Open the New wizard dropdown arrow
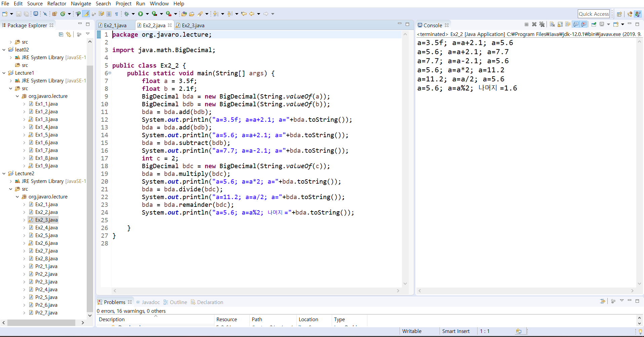This screenshot has width=644, height=337. [x=11, y=14]
